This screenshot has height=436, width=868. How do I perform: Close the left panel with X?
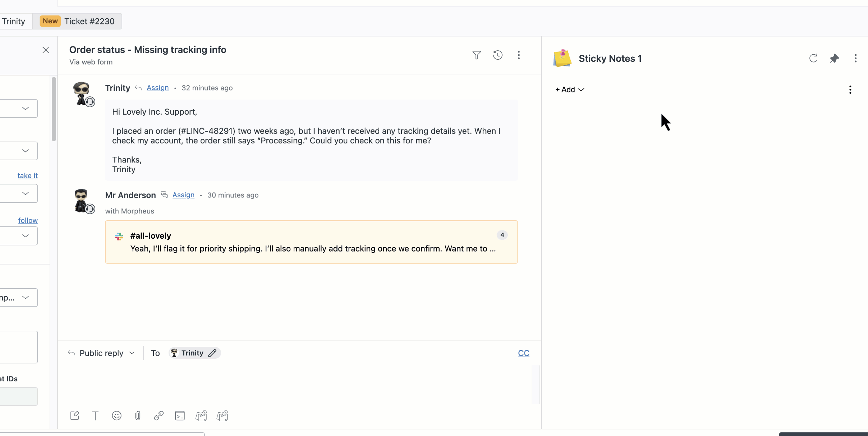click(46, 50)
